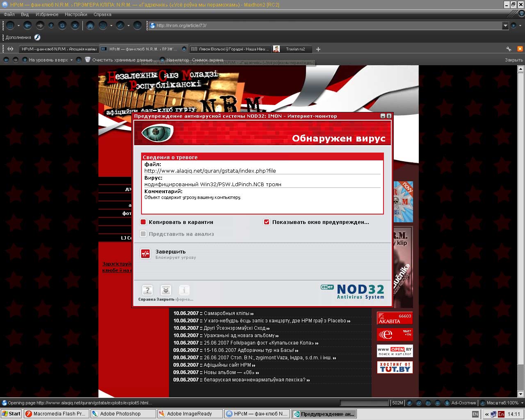
Task: Click the Закрыть double-chevron icon in NOD32 dialog
Action: click(x=166, y=290)
